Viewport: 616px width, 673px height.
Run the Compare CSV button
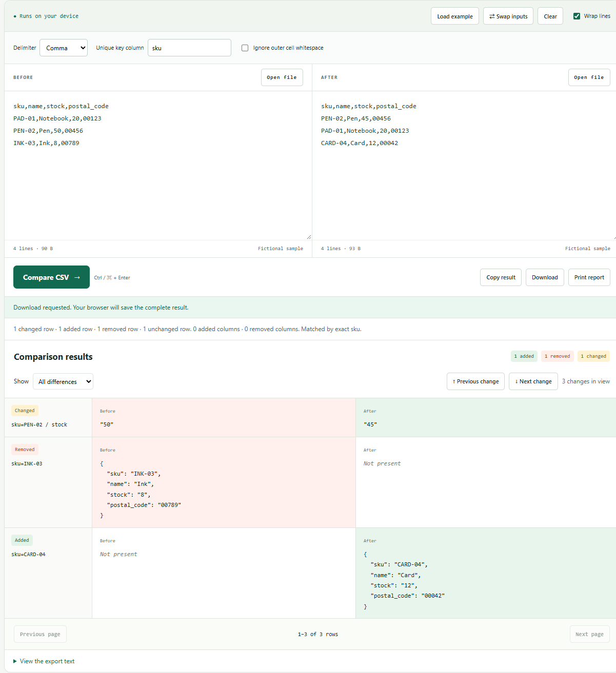[51, 277]
